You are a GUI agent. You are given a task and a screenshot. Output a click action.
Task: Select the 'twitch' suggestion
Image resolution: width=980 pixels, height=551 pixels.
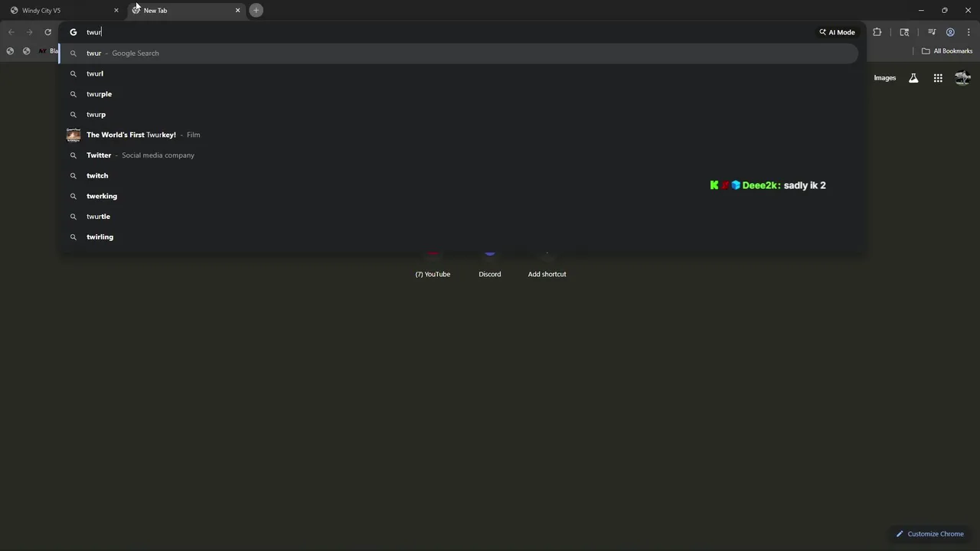click(458, 175)
